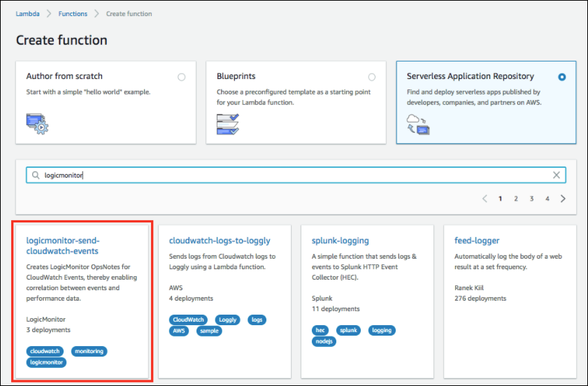The image size is (588, 386).
Task: Click the 'LogicMonitor' publisher text
Action: point(45,320)
